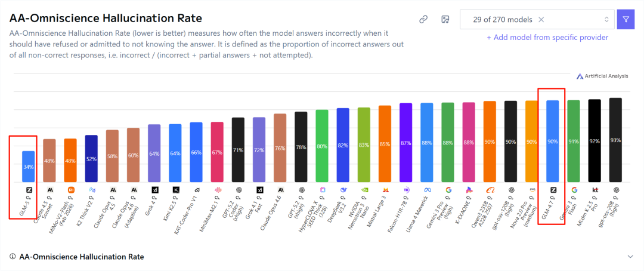This screenshot has width=644, height=271.
Task: Click the Alibaba logo for Qwen3 235B
Action: (490, 190)
